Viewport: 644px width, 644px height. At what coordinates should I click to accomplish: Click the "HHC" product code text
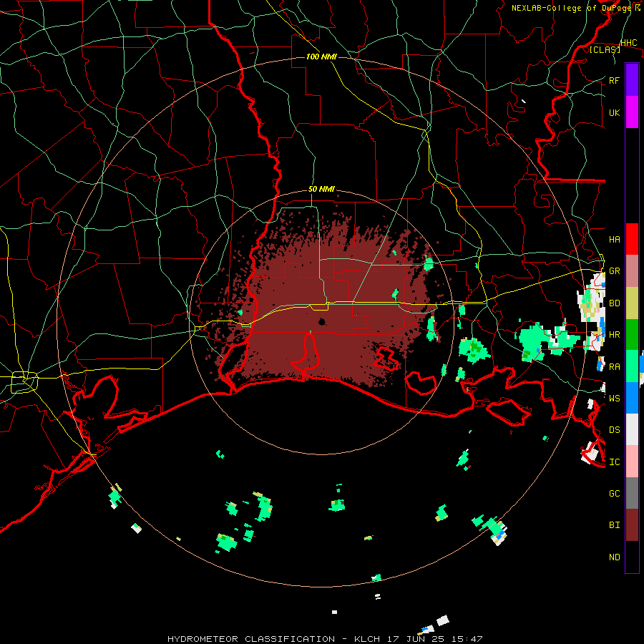click(628, 43)
